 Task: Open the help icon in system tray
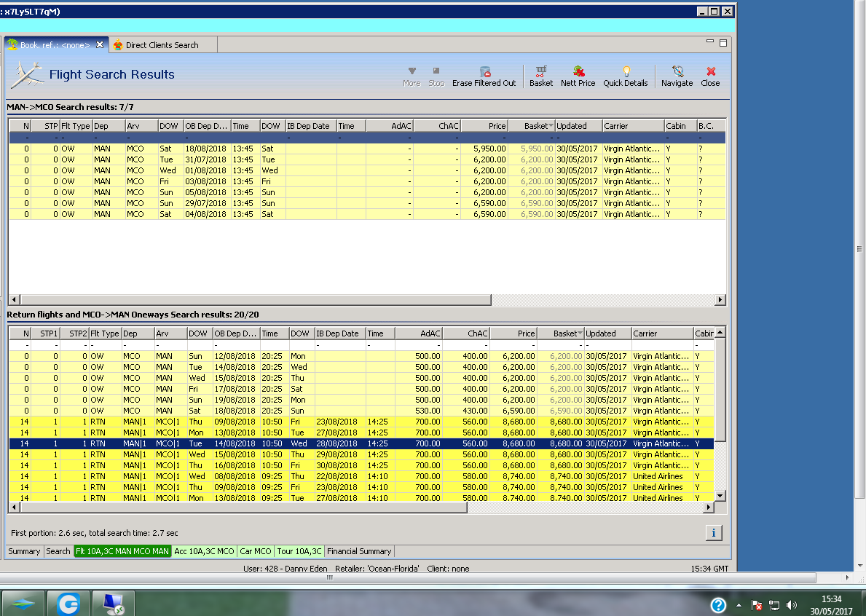click(x=717, y=605)
